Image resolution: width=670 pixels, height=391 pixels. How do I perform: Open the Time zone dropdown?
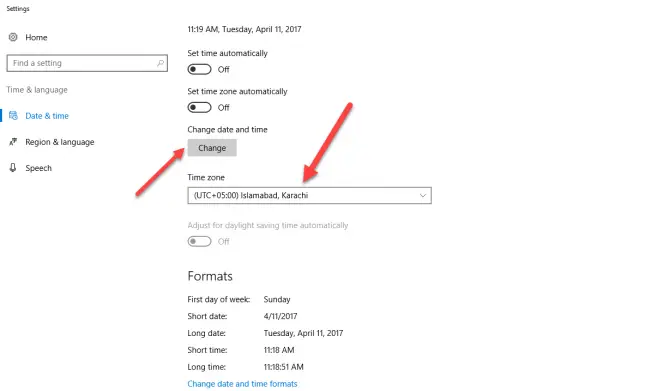(x=309, y=195)
